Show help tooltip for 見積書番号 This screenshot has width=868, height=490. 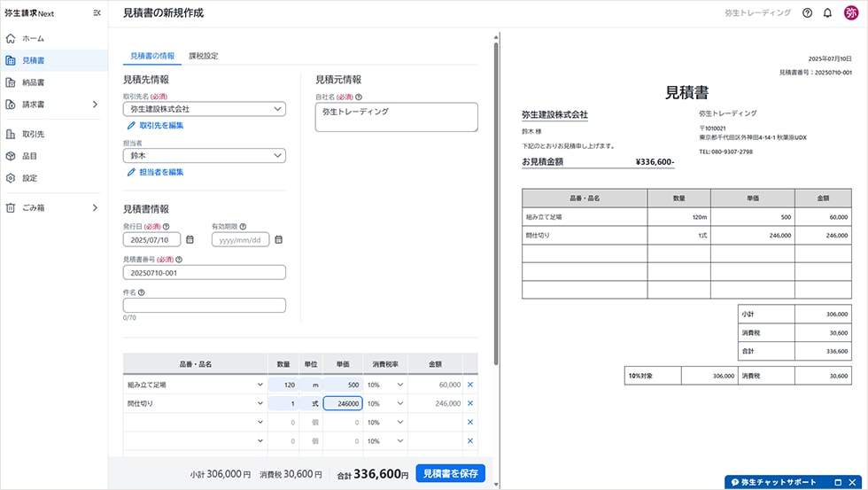179,260
